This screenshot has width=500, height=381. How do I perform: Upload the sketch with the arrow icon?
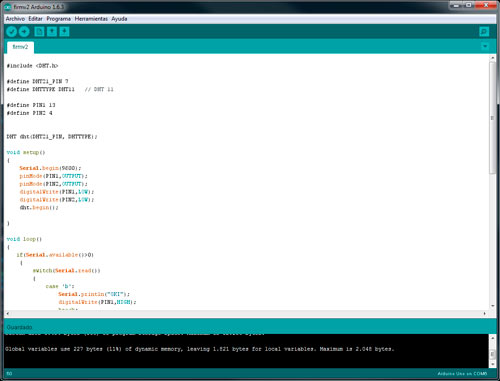pos(24,32)
